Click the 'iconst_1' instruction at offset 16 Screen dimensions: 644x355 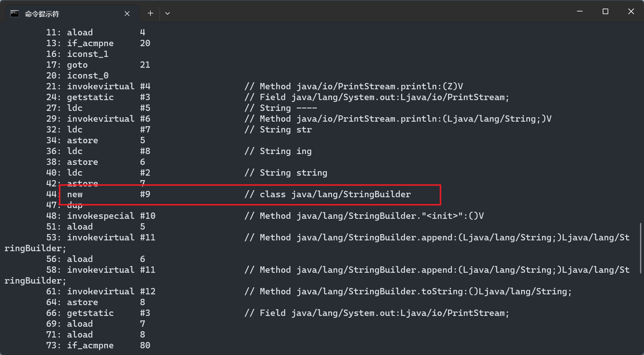[x=87, y=54]
